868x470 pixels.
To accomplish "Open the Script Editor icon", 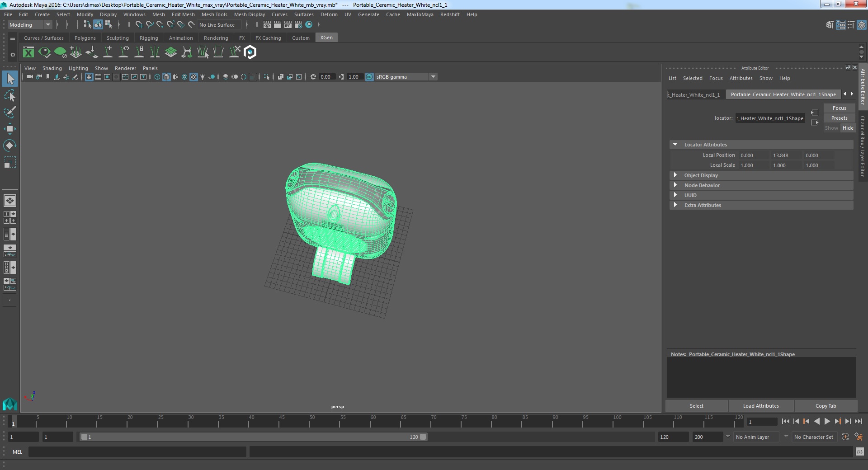I will pyautogui.click(x=860, y=451).
